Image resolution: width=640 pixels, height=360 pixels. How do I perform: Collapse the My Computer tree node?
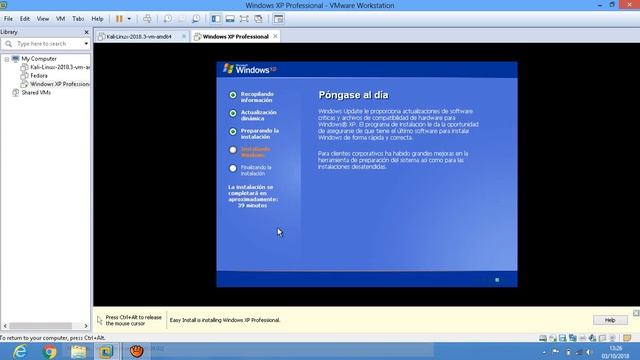point(7,59)
